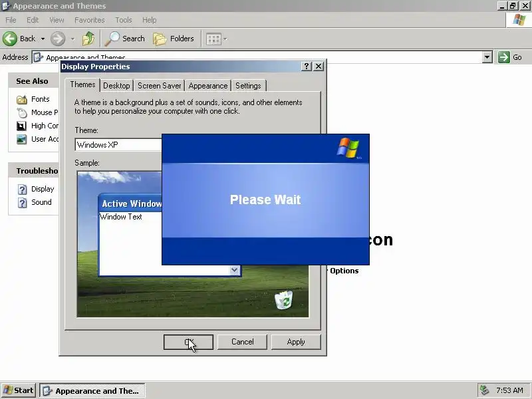Expand the Views dropdown arrow
This screenshot has height=399, width=532.
(x=225, y=39)
